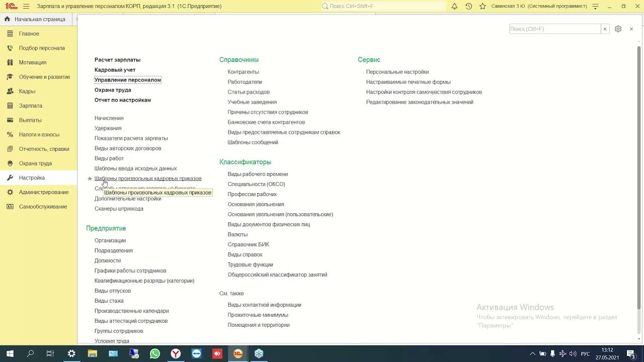The image size is (644, 362).
Task: Go to Начальная страница home icon
Action: (7, 19)
